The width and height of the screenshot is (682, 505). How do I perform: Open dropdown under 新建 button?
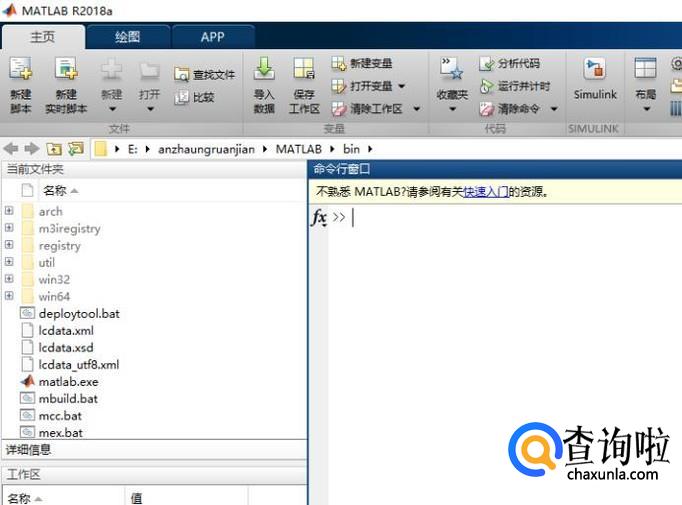(x=112, y=109)
